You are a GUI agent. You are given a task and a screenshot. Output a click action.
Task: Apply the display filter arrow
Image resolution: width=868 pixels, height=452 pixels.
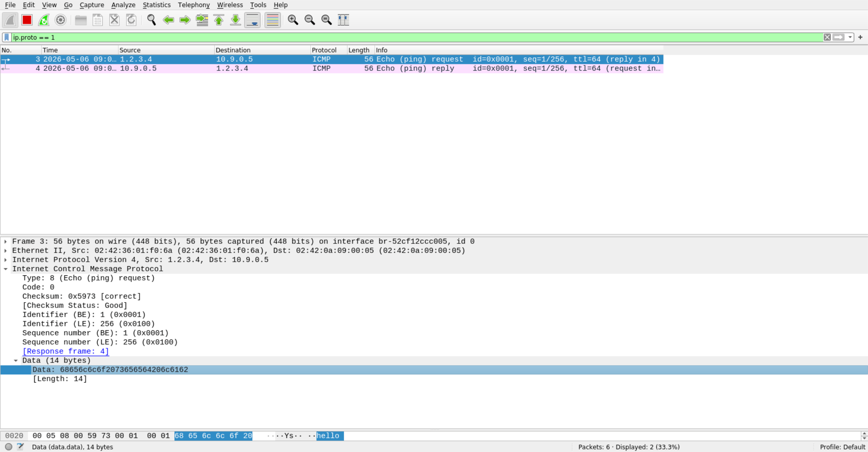[x=839, y=37]
